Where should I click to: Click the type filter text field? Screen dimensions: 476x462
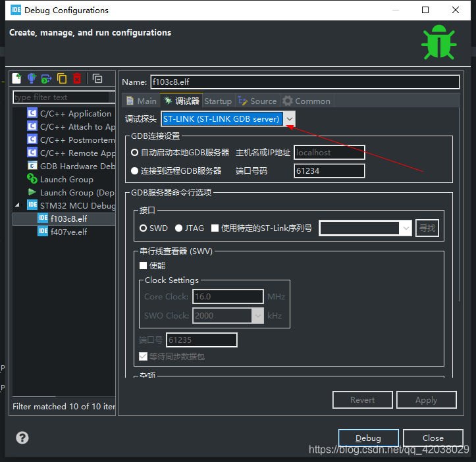[x=64, y=97]
